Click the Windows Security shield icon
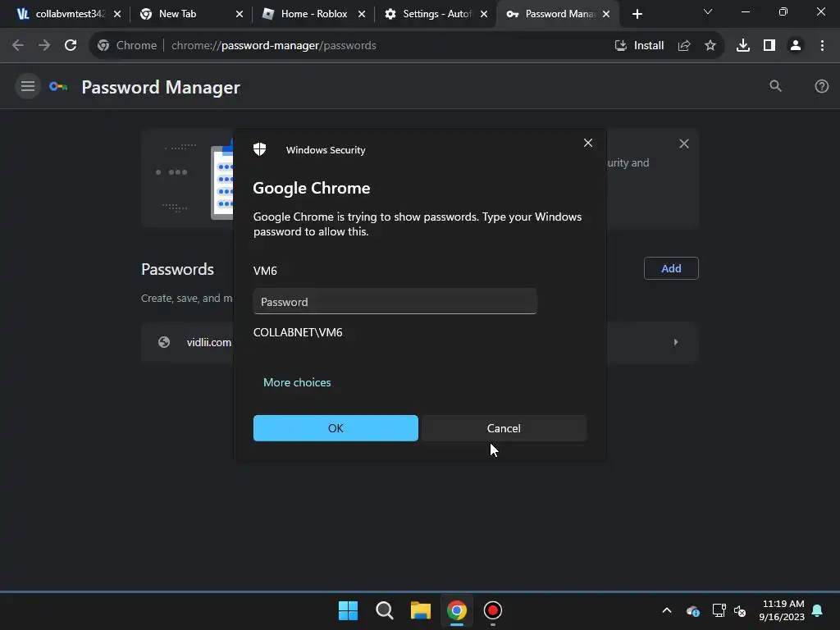 pos(260,149)
